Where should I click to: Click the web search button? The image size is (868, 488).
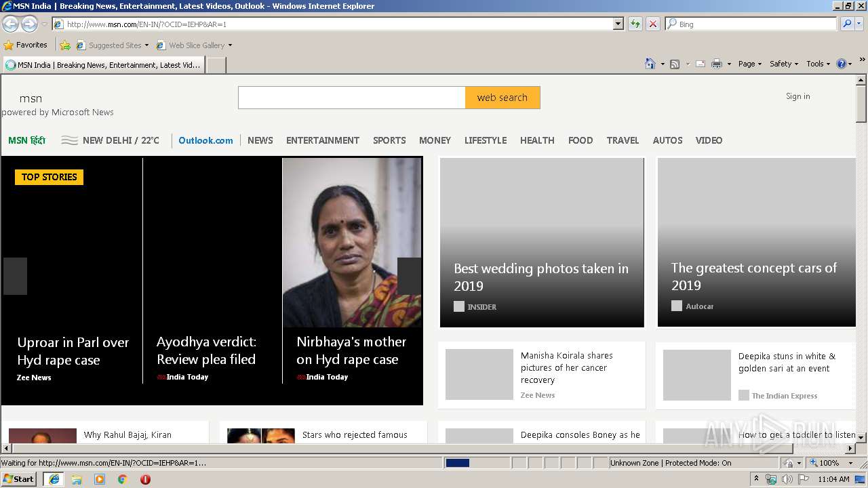click(502, 98)
